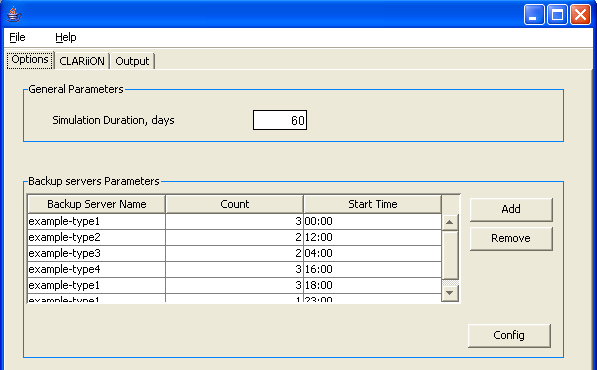The image size is (597, 370).
Task: Select the example-type1 cell with start 00:00
Action: tap(97, 221)
